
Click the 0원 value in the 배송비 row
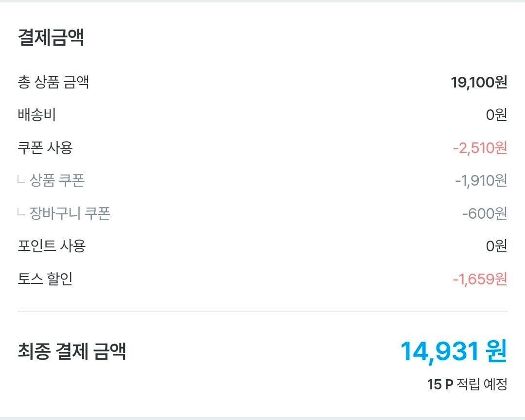(496, 115)
